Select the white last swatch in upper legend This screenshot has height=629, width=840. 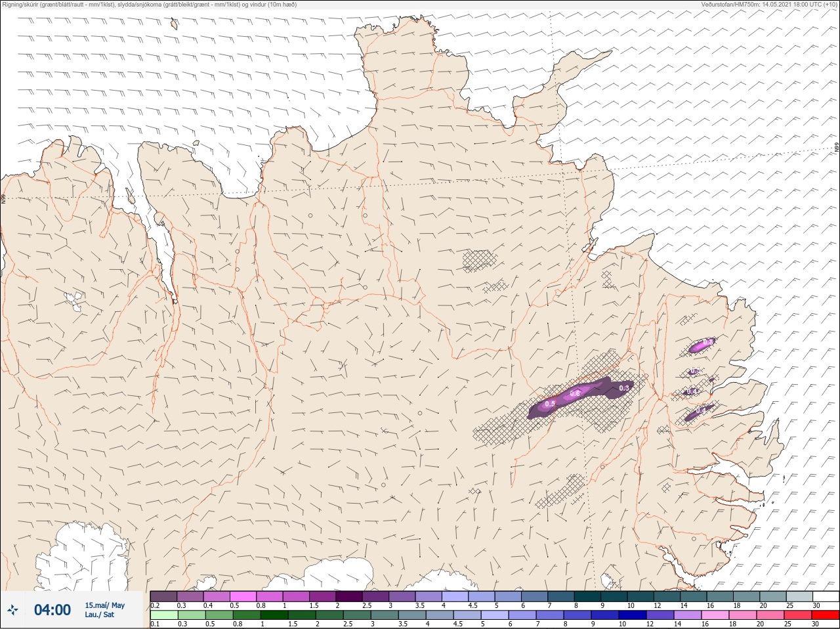point(826,596)
